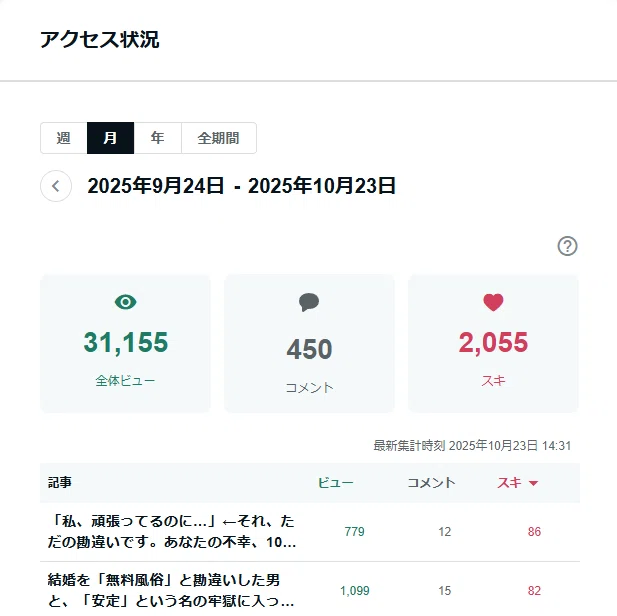Go to previous period with left chevron
This screenshot has width=617, height=616.
click(56, 186)
